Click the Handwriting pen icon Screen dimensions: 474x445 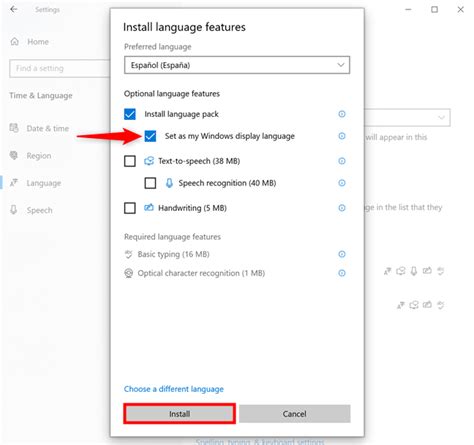point(149,208)
